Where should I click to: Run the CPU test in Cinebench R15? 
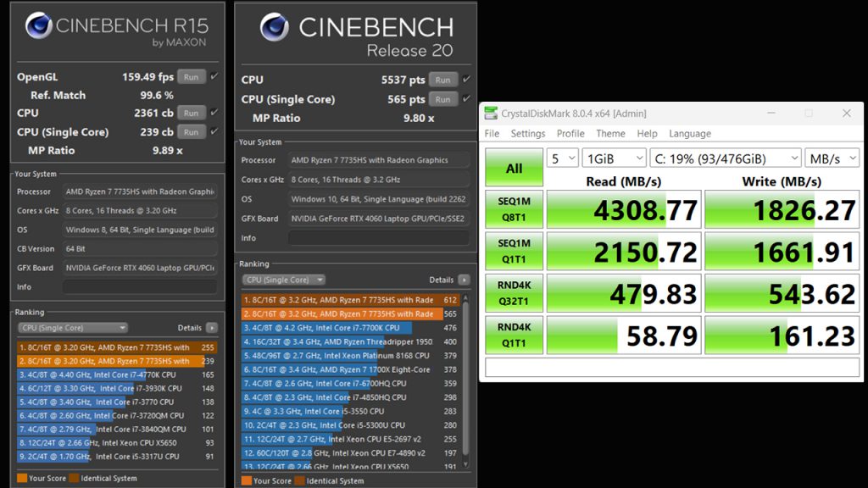coord(192,113)
